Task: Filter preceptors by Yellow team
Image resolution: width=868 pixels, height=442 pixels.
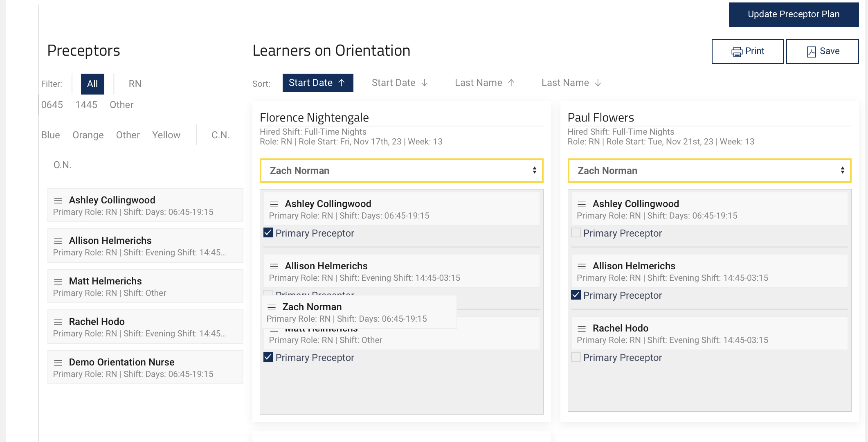Action: point(166,135)
